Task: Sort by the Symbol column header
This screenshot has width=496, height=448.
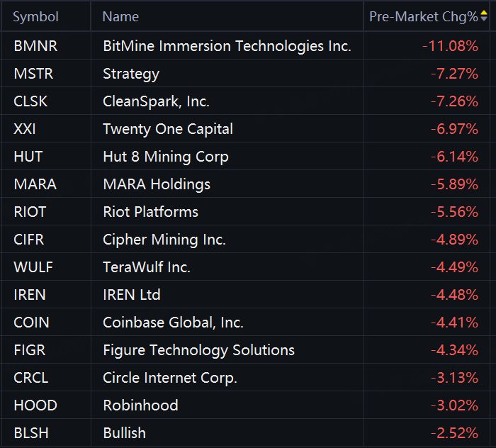Action: (x=35, y=16)
